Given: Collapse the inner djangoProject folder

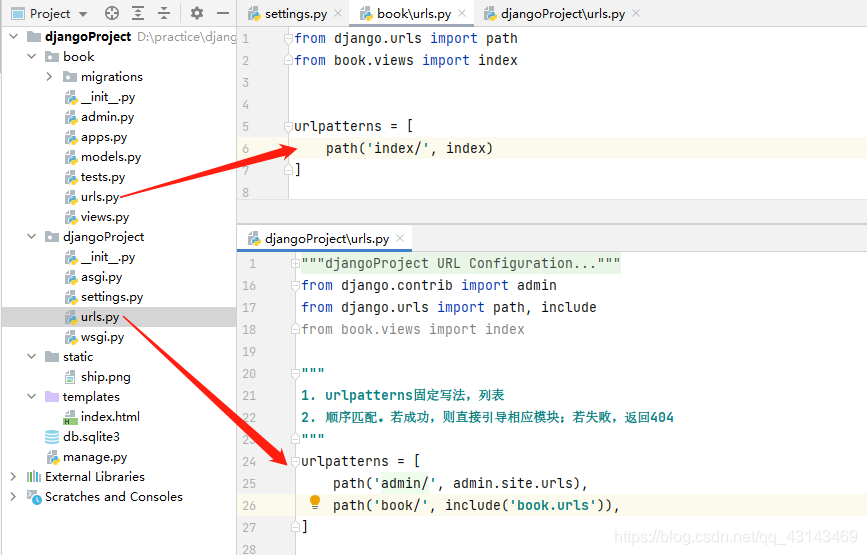Looking at the screenshot, I should 32,237.
